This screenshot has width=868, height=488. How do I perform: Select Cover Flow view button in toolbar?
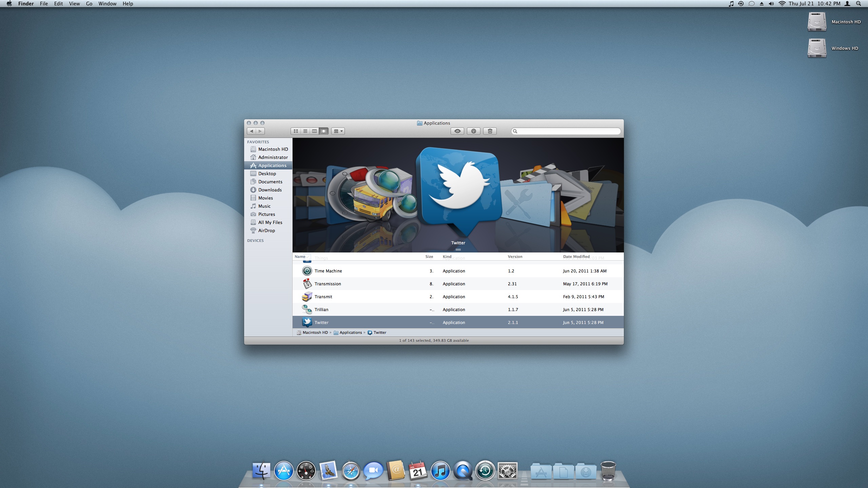(324, 131)
